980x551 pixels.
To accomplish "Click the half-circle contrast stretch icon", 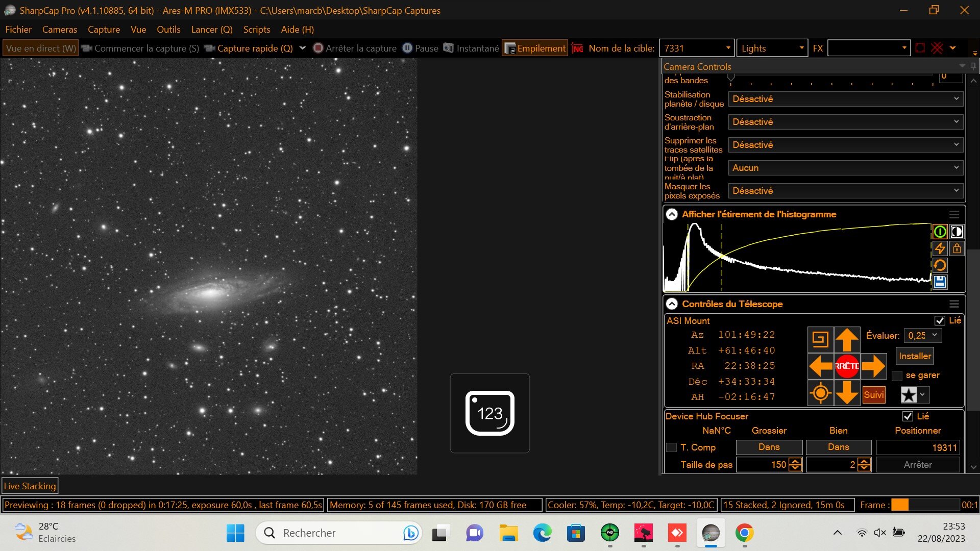I will coord(957,232).
